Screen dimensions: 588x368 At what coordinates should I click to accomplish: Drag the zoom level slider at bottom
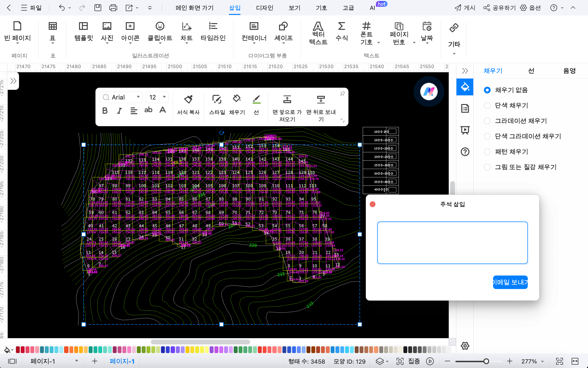(x=487, y=361)
